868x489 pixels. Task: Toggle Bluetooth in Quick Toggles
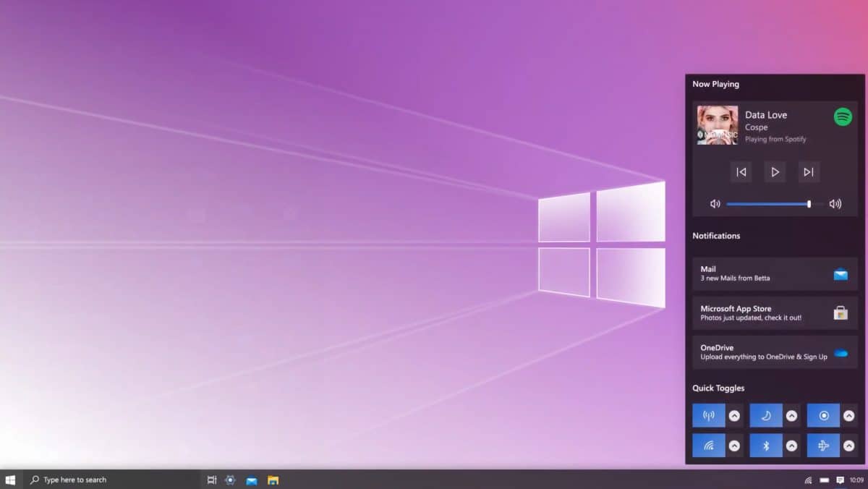tap(766, 445)
